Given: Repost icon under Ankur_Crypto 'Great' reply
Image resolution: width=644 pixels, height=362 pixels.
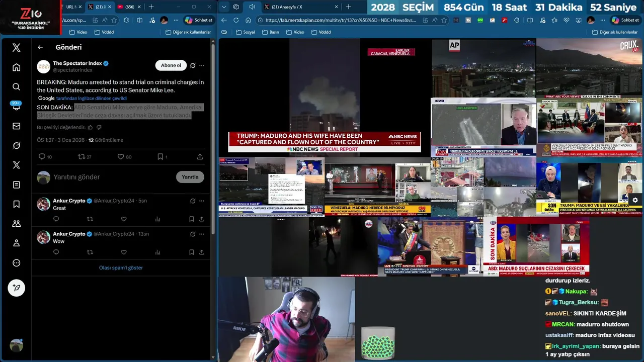Looking at the screenshot, I should [x=90, y=219].
